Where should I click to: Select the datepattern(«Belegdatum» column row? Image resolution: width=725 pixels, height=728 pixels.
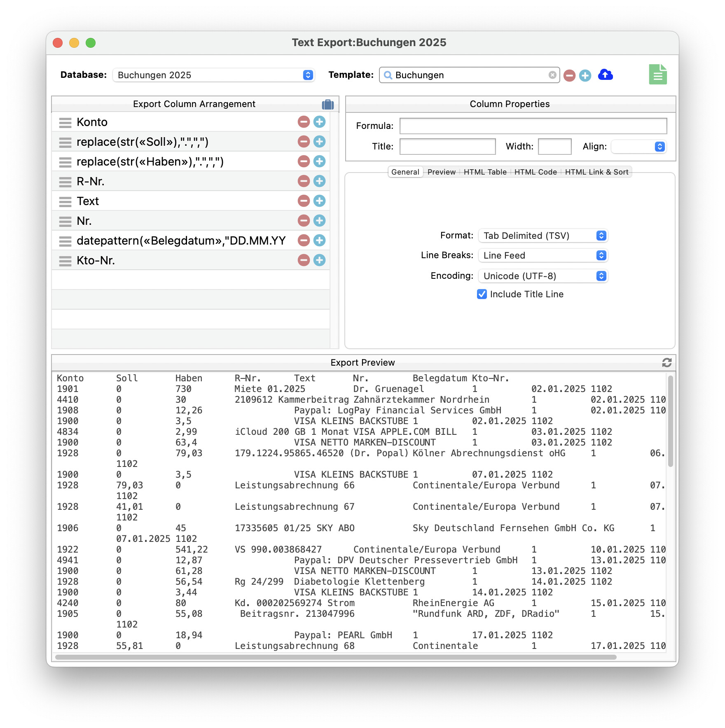[190, 240]
